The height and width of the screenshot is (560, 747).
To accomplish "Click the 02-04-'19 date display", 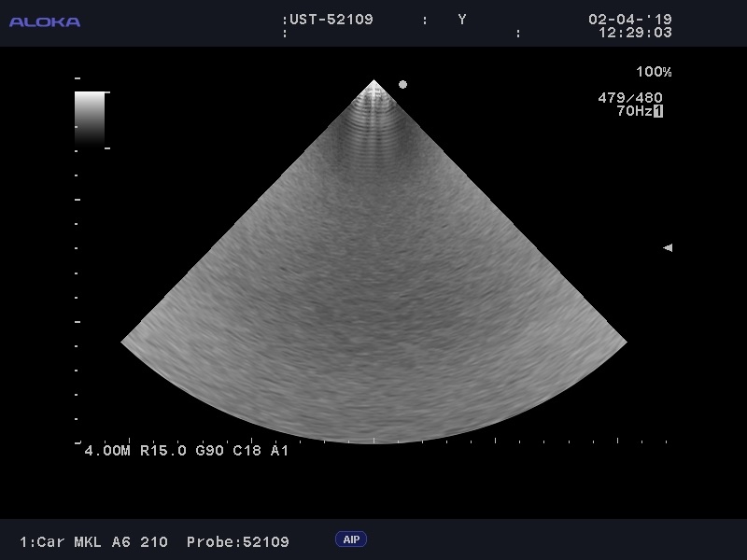I will pos(629,20).
